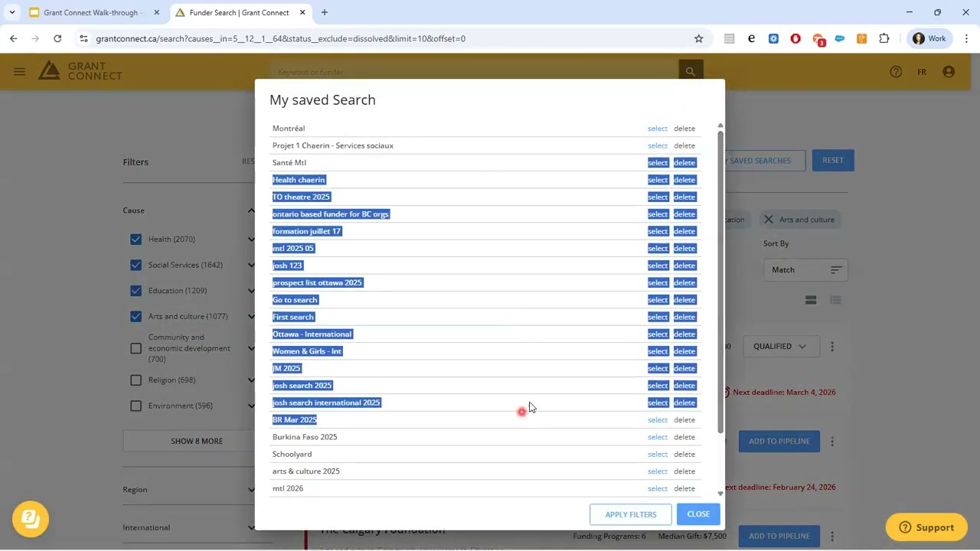Select the Santé Mtl saved search
Screen dimensions: 980x551
pos(658,163)
